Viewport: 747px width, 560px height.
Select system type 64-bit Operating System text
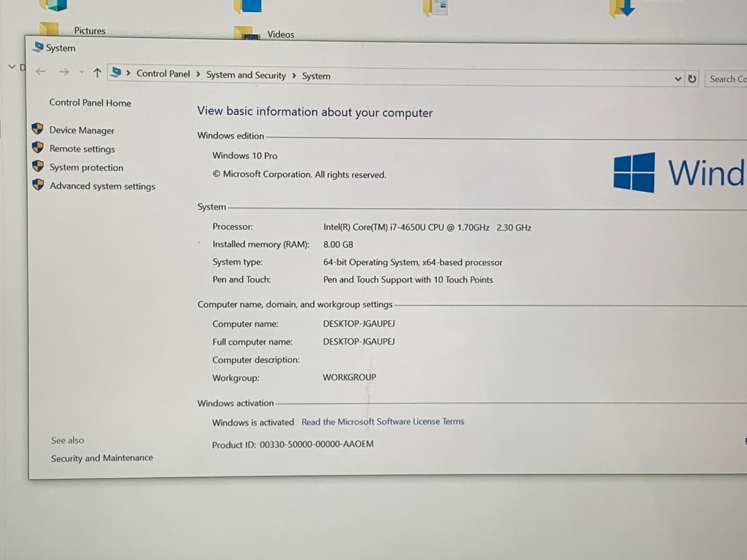coord(413,262)
